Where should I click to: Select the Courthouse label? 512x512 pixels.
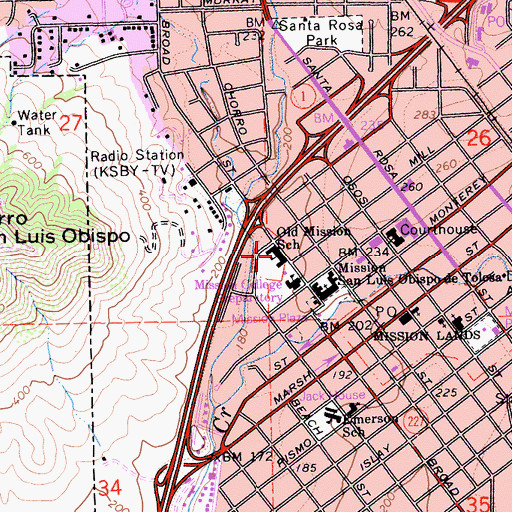(x=438, y=229)
